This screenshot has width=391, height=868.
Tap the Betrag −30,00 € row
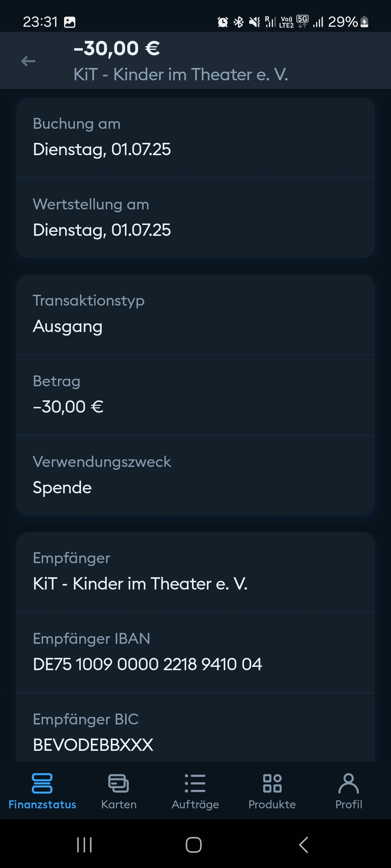coord(195,395)
